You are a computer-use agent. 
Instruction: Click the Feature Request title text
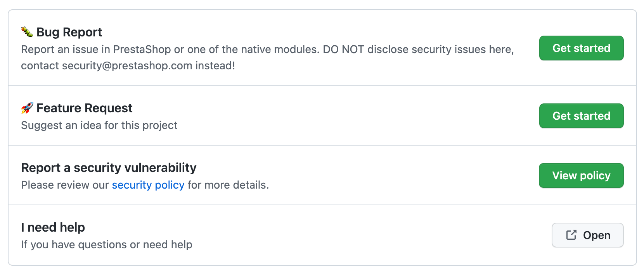(84, 108)
